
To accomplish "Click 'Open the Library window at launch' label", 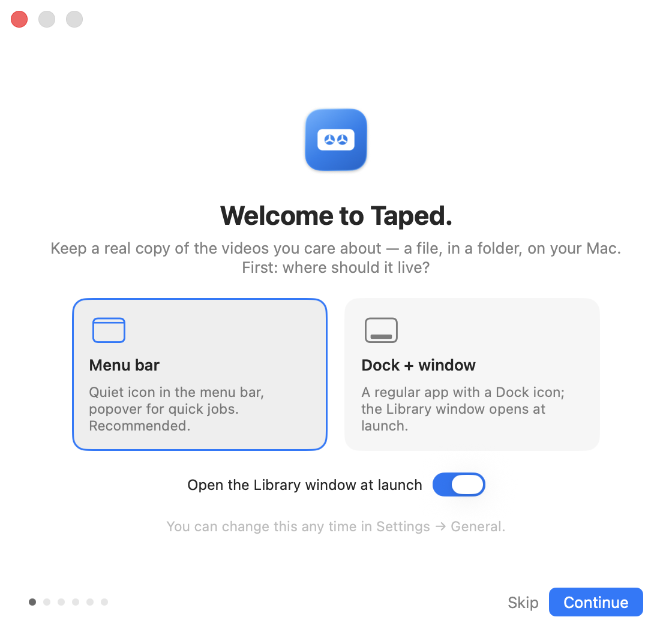I will coord(305,484).
